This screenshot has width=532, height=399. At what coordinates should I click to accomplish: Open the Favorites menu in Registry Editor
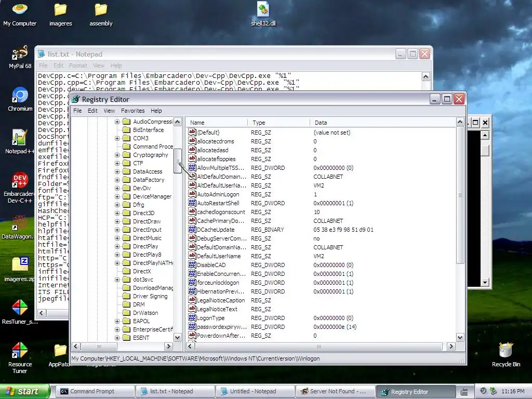pos(132,111)
